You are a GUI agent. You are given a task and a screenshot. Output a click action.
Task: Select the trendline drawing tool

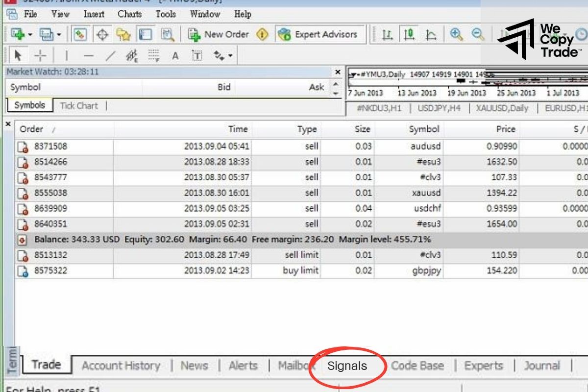pyautogui.click(x=110, y=56)
